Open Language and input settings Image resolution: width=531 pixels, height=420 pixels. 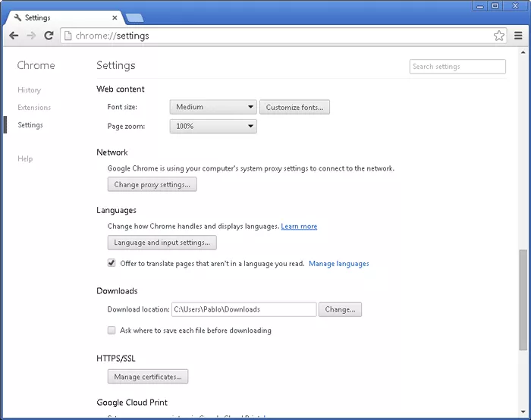coord(162,243)
